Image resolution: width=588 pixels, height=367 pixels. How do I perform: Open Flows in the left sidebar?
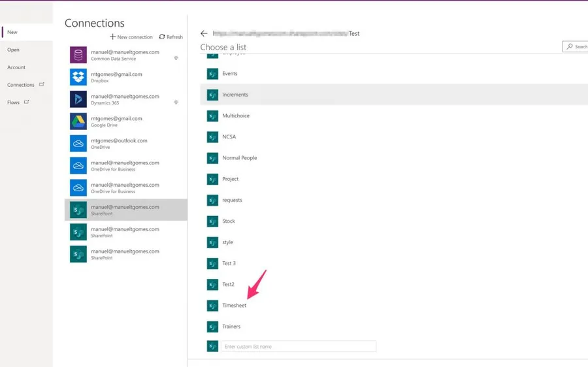pyautogui.click(x=14, y=103)
